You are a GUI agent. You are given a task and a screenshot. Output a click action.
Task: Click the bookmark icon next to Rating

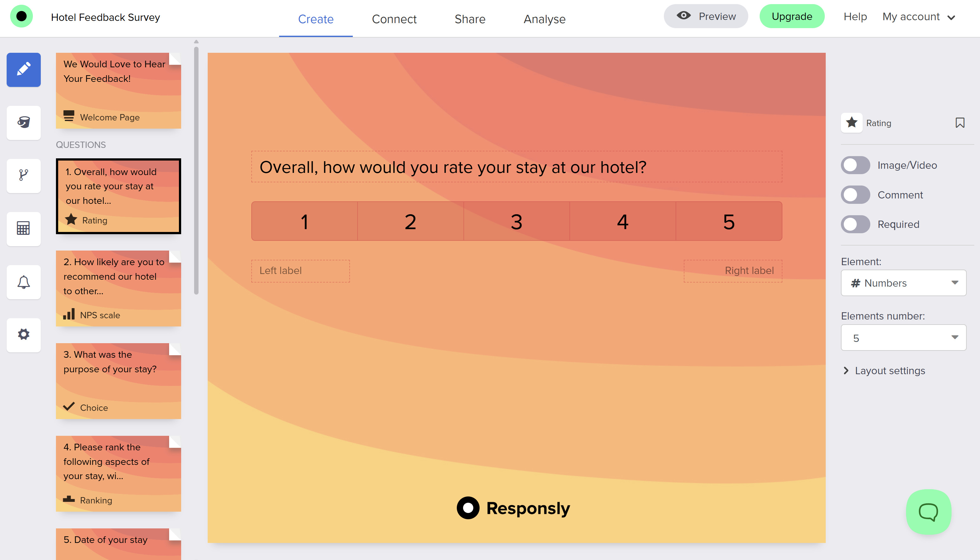(x=960, y=123)
